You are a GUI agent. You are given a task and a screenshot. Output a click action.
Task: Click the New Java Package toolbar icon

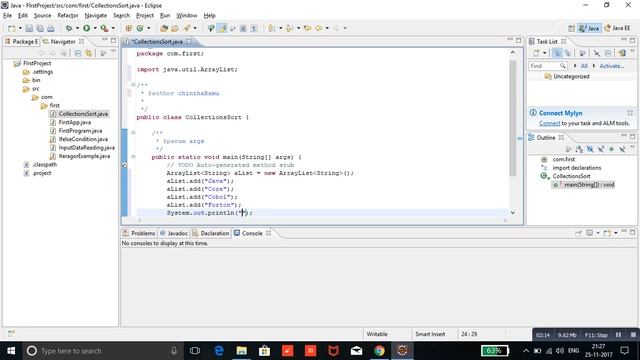click(x=129, y=28)
